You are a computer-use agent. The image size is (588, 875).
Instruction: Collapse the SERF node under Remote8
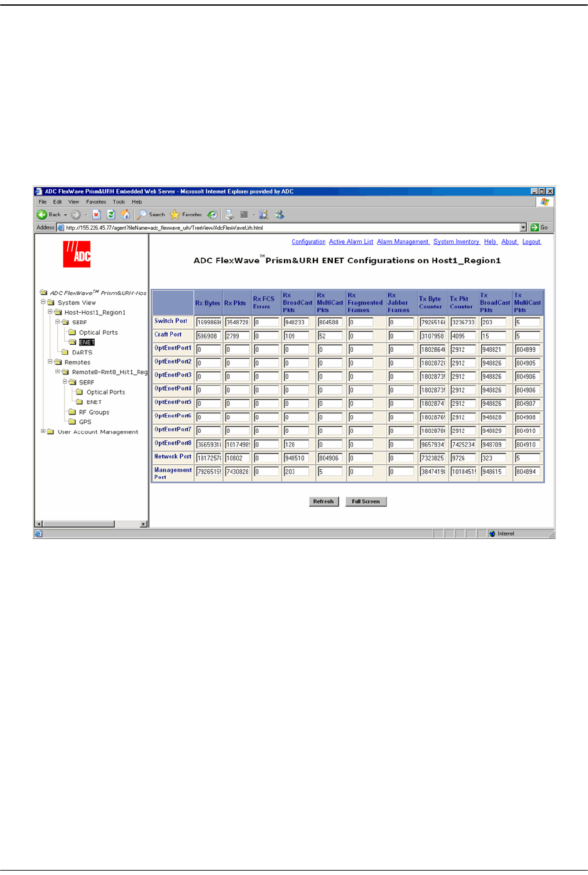coord(65,382)
